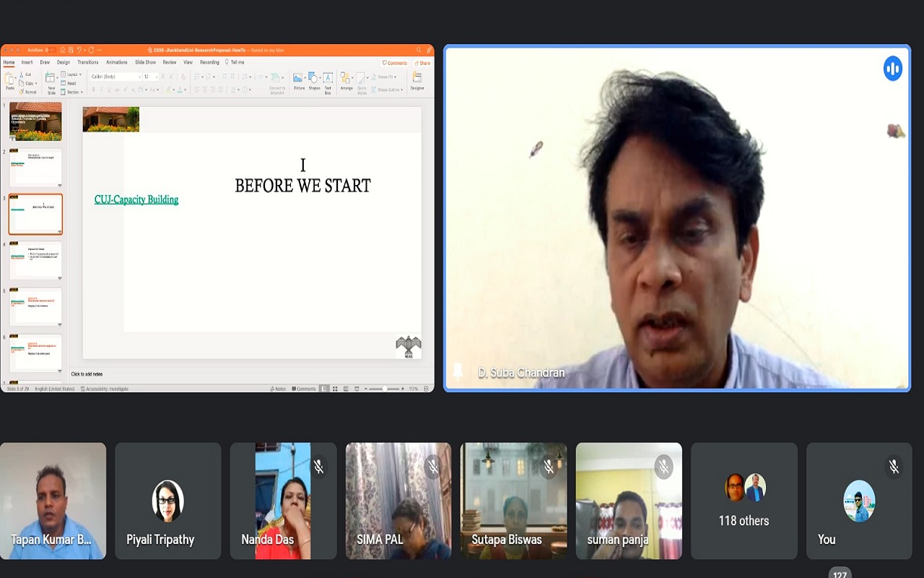Click the Picture icon in the ribbon
The height and width of the screenshot is (578, 924).
coord(298,79)
